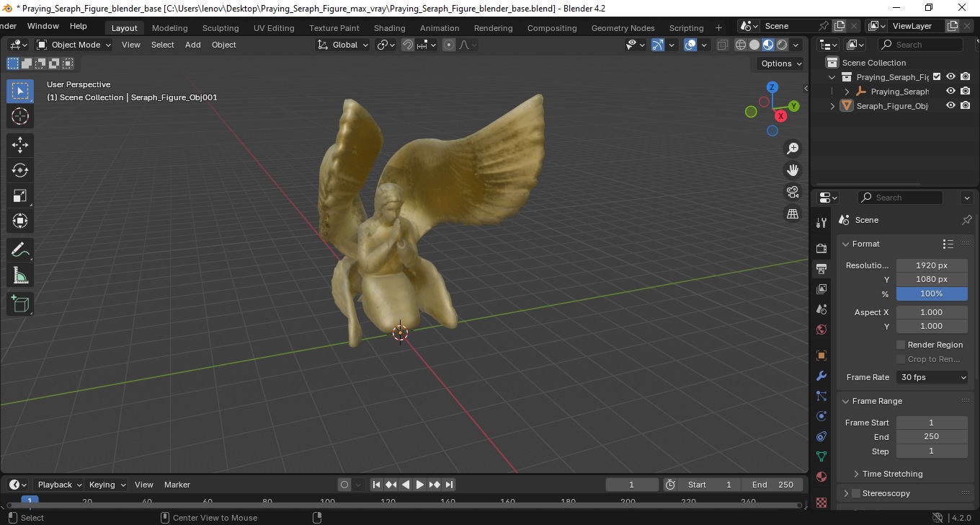This screenshot has width=980, height=525.
Task: Jump to the timeline end frame
Action: point(449,485)
